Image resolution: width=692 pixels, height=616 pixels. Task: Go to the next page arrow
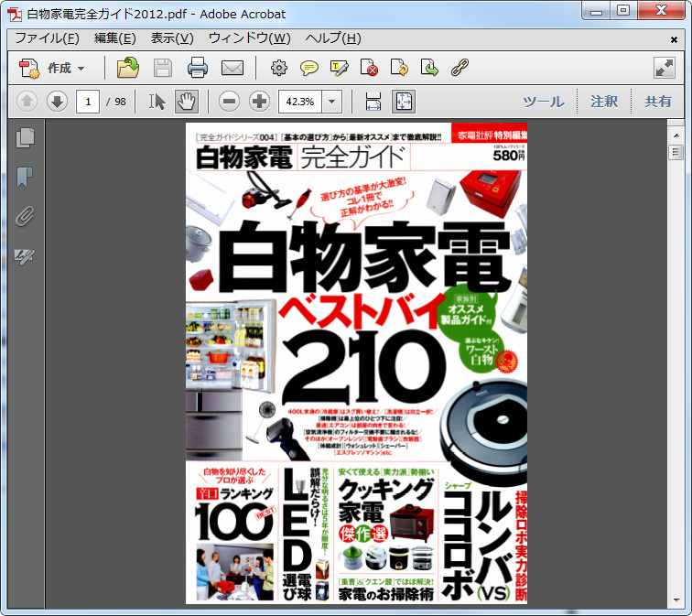[x=57, y=102]
